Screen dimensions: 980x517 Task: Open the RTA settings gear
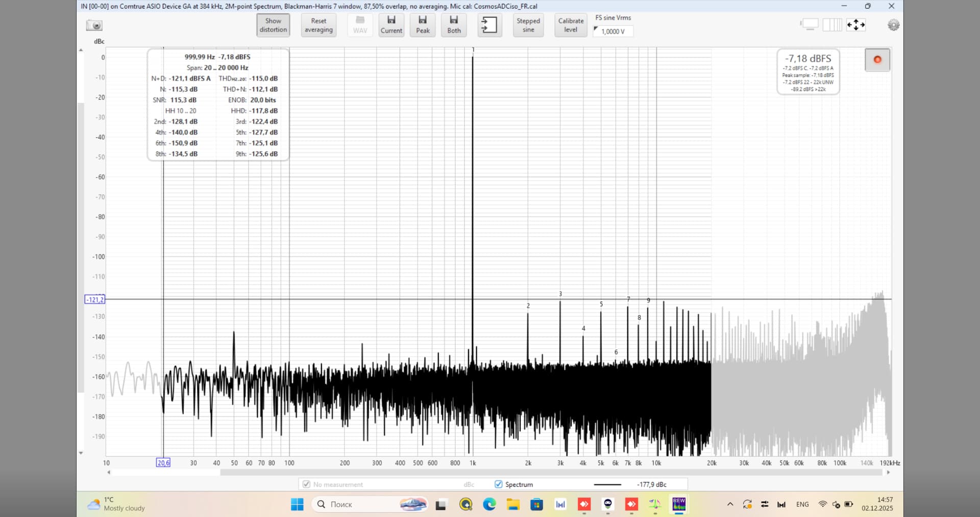(x=893, y=25)
